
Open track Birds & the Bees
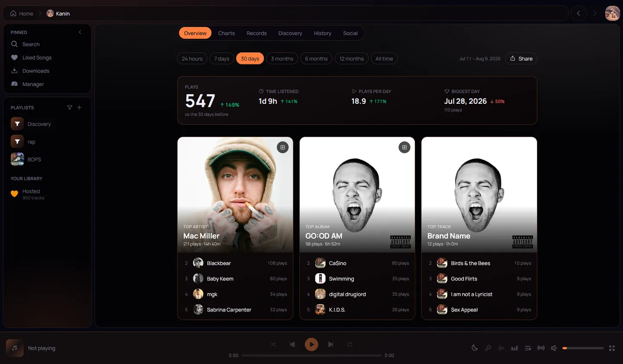(479, 263)
